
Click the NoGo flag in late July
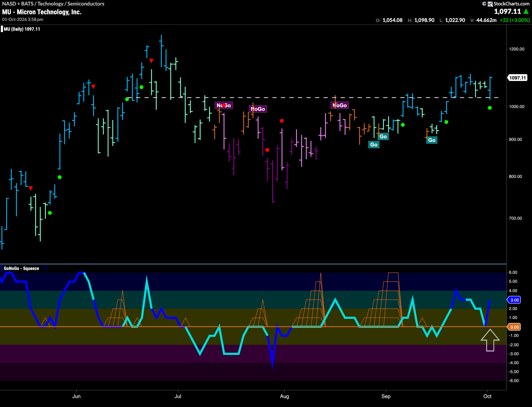point(258,109)
